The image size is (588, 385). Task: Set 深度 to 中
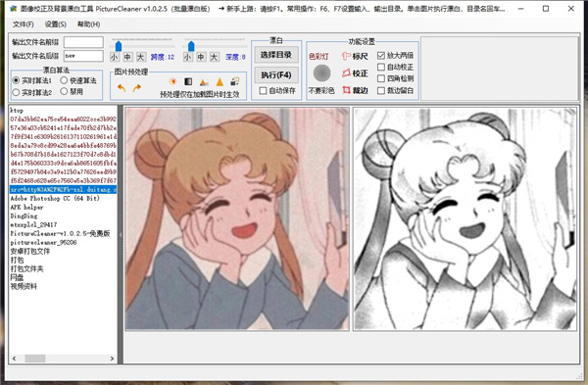[x=201, y=57]
